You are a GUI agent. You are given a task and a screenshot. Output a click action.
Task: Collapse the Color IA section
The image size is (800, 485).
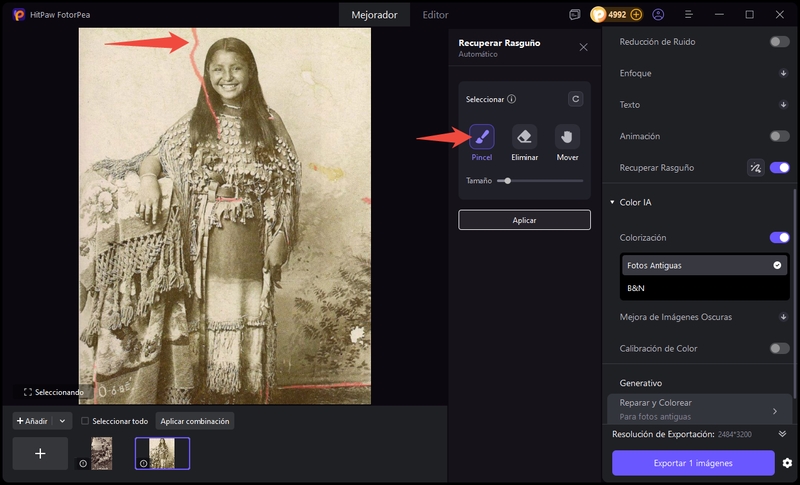click(x=612, y=203)
